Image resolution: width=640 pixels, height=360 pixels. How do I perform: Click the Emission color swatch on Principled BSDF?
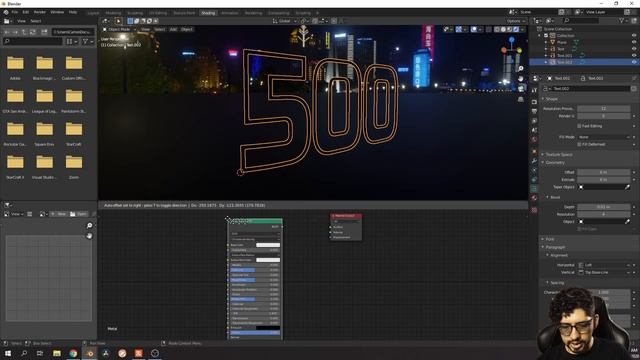(x=268, y=328)
